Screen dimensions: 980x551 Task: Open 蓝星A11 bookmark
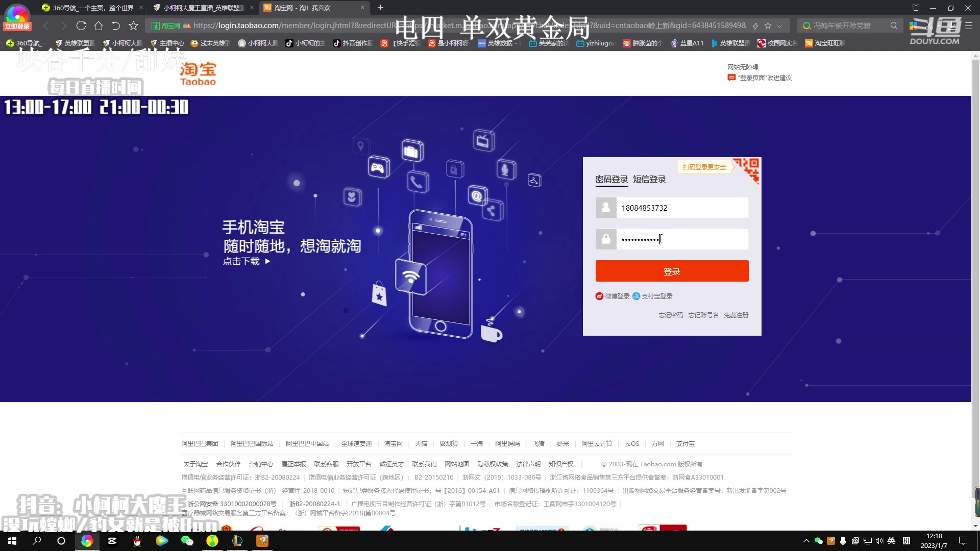(x=687, y=43)
